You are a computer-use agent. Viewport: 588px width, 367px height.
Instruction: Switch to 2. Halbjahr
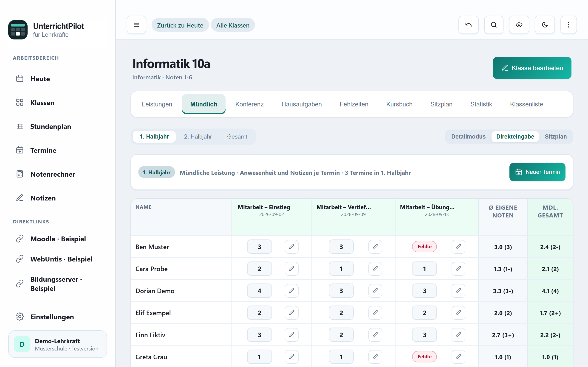pyautogui.click(x=198, y=137)
